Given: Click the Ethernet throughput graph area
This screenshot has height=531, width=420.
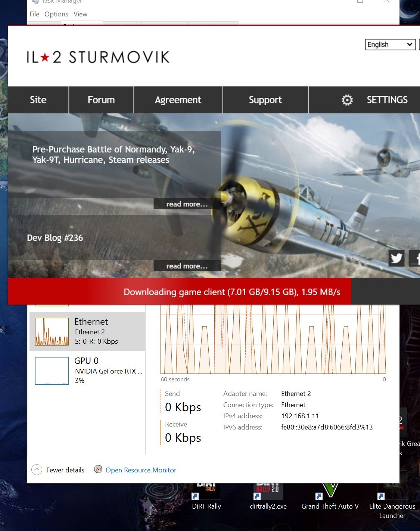Looking at the screenshot, I should pos(273,339).
